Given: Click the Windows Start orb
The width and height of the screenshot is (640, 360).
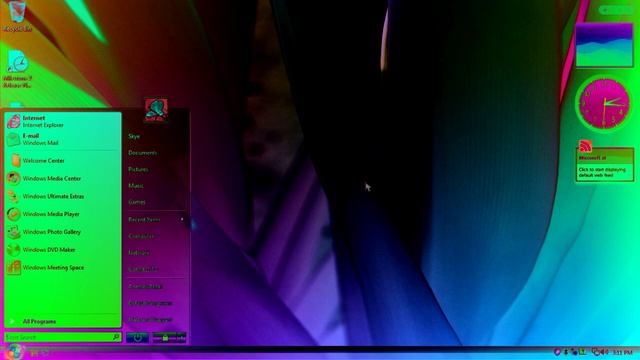Looking at the screenshot, I should click(14, 351).
